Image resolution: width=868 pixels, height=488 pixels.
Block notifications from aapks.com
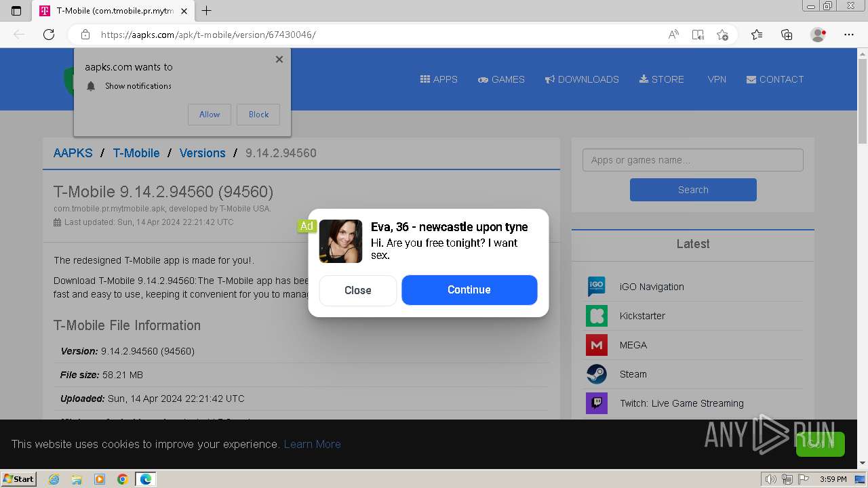point(258,115)
